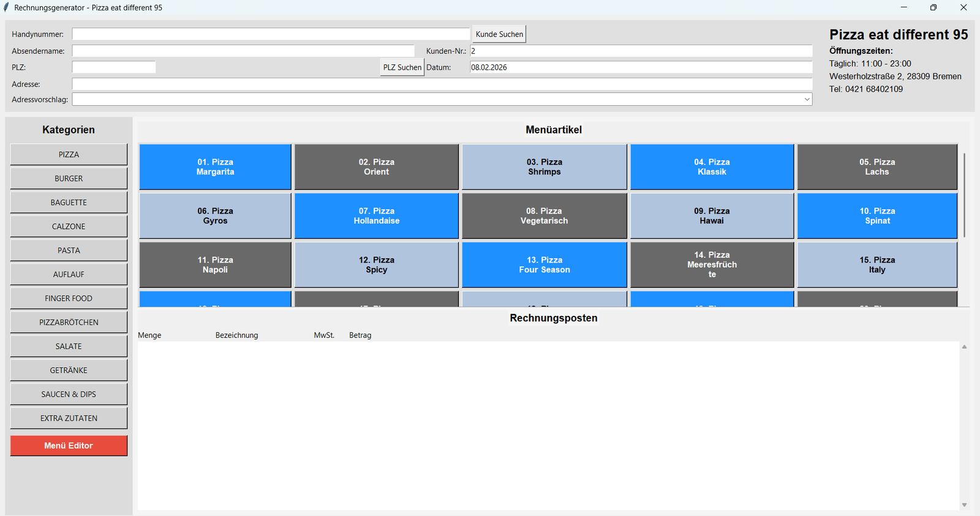
Task: Select the Datum field
Action: pyautogui.click(x=641, y=67)
